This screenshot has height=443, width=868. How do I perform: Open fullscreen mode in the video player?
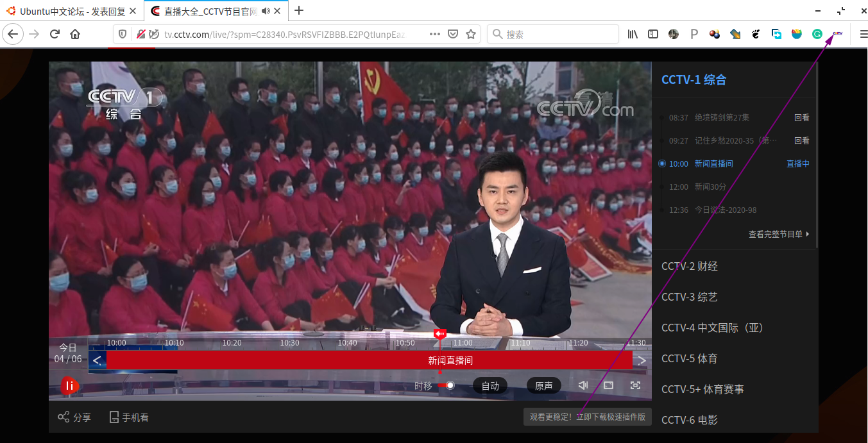click(x=635, y=385)
